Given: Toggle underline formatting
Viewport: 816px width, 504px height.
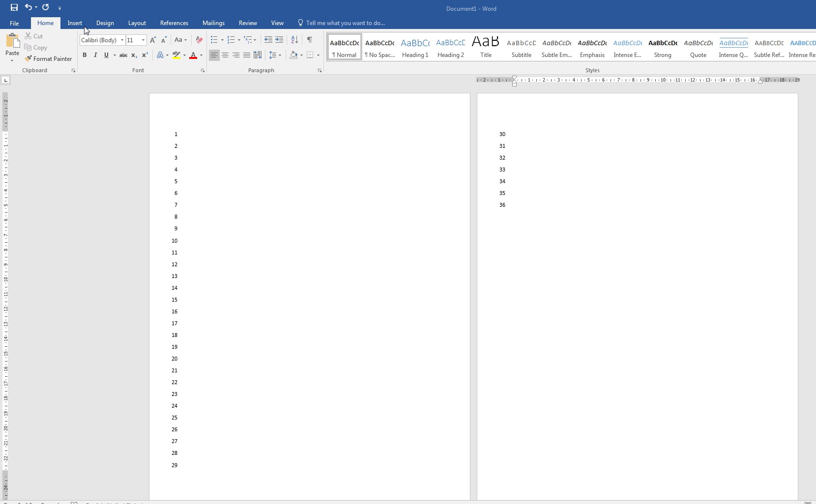Looking at the screenshot, I should pos(106,55).
